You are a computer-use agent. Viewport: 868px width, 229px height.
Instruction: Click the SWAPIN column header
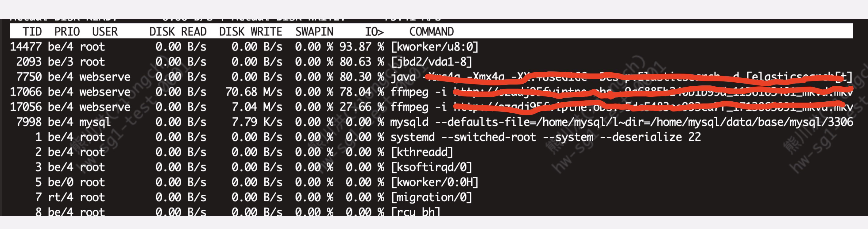314,32
